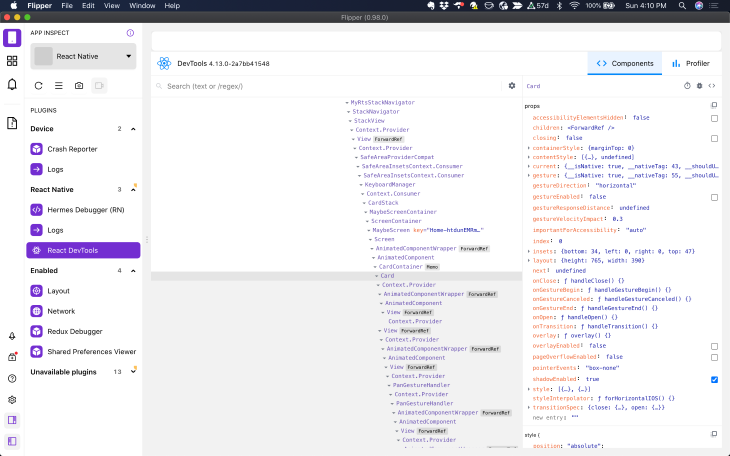Start screen recording with video icon
This screenshot has width=730, height=456.
(x=99, y=86)
